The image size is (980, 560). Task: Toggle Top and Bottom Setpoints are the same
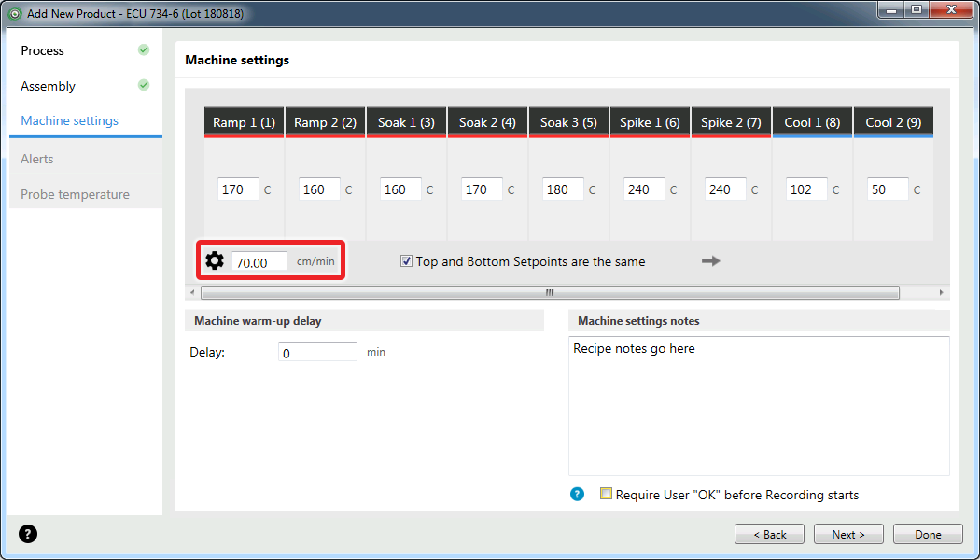[x=406, y=261]
